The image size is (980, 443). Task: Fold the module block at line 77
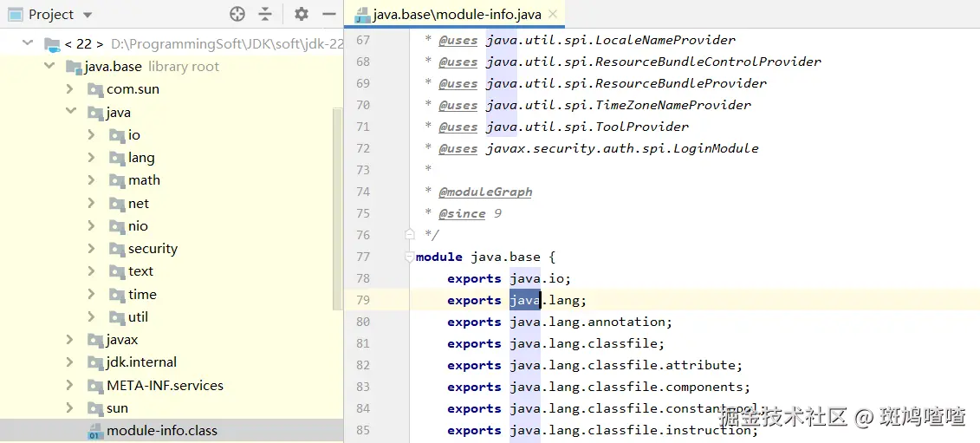tap(410, 257)
